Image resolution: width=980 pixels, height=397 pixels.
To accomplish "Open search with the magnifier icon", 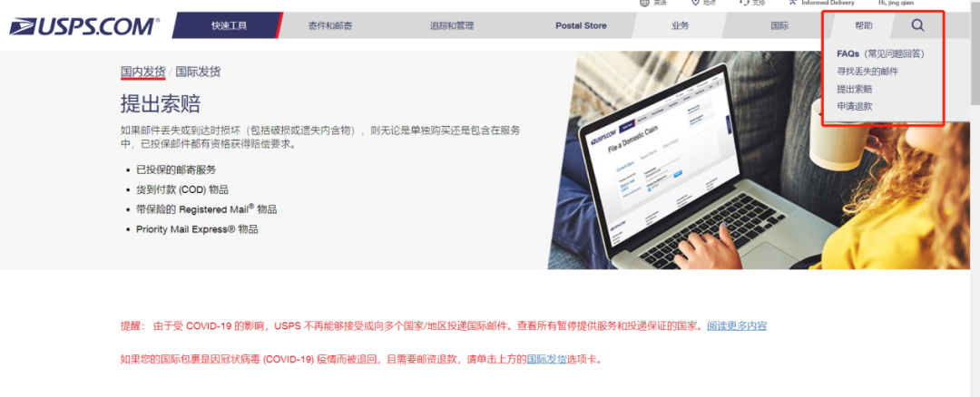I will (x=917, y=25).
